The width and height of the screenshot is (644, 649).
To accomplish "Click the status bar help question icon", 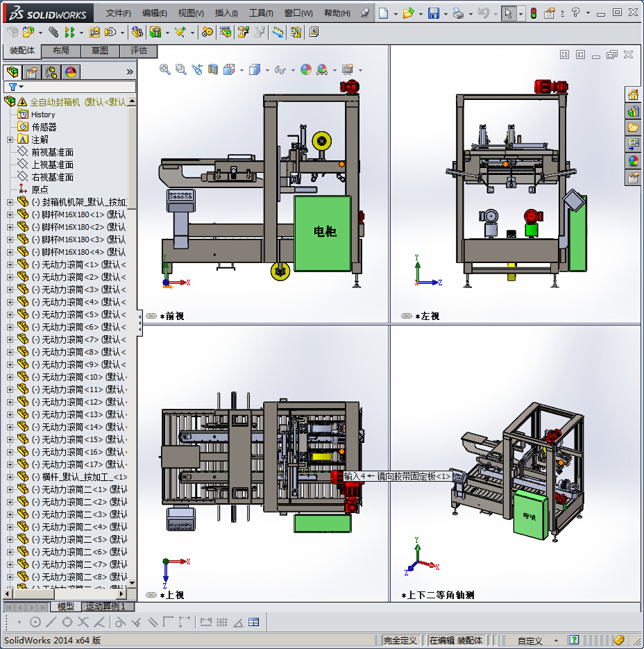I will 574,640.
